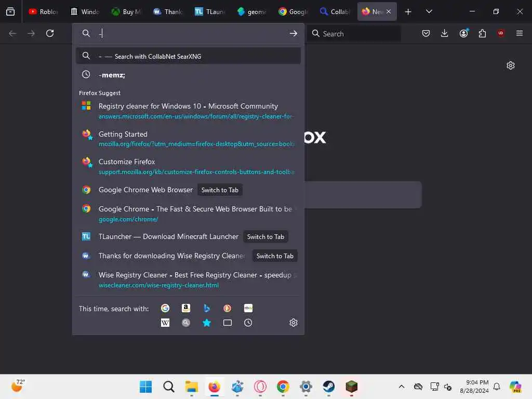The width and height of the screenshot is (532, 399).
Task: Open the uBlock Origin extension
Action: 501,33
